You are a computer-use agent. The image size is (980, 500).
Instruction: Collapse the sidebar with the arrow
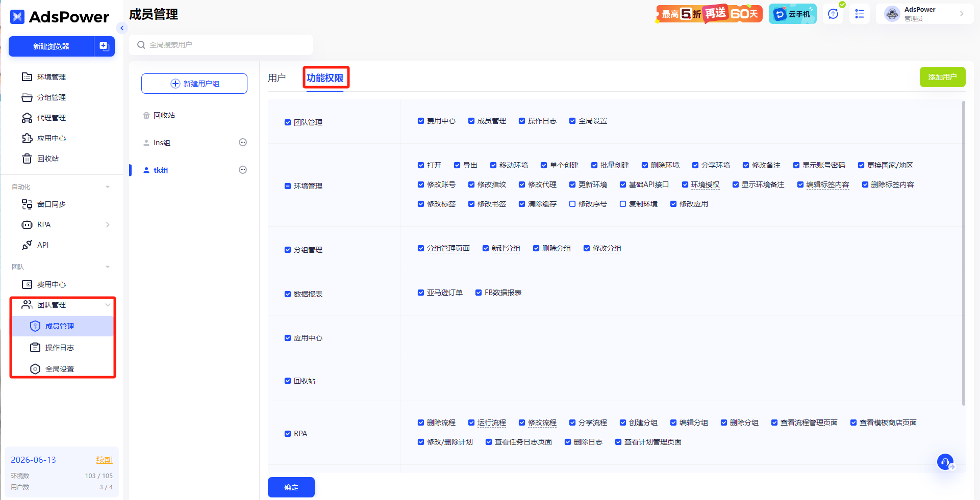coord(121,28)
